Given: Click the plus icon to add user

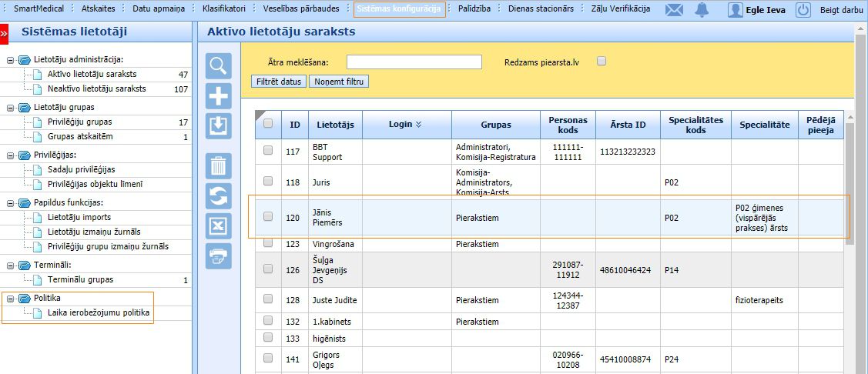Looking at the screenshot, I should (x=219, y=96).
